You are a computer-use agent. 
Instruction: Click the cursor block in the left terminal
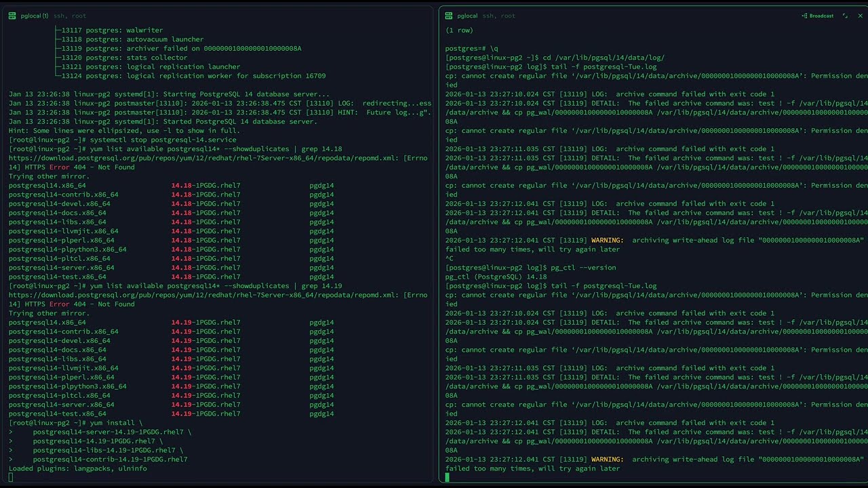[11, 477]
